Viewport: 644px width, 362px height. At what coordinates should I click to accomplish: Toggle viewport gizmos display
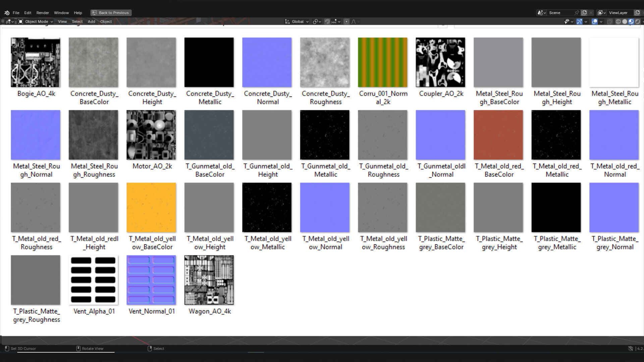point(579,21)
